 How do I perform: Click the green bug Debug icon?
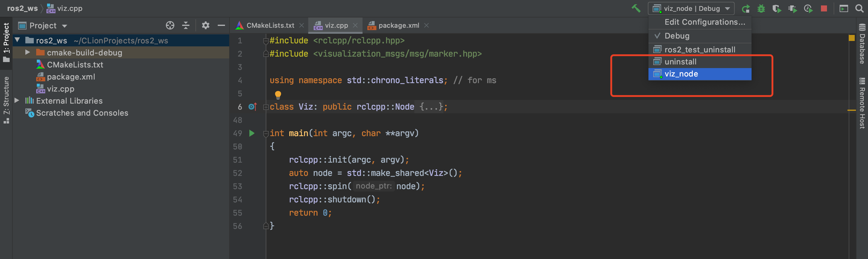point(761,8)
